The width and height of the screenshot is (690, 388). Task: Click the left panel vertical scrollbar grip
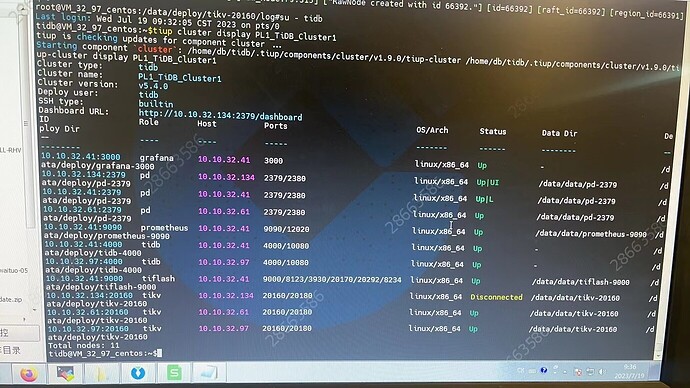[26, 124]
